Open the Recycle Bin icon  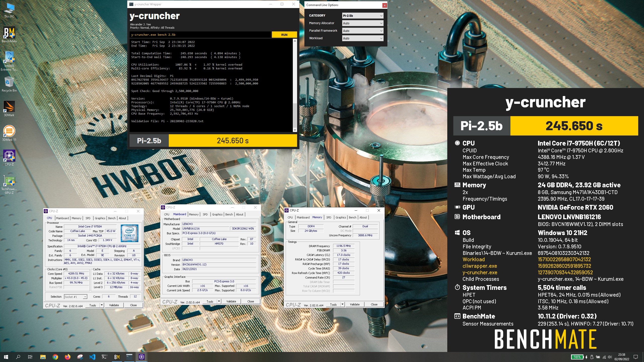click(x=9, y=84)
